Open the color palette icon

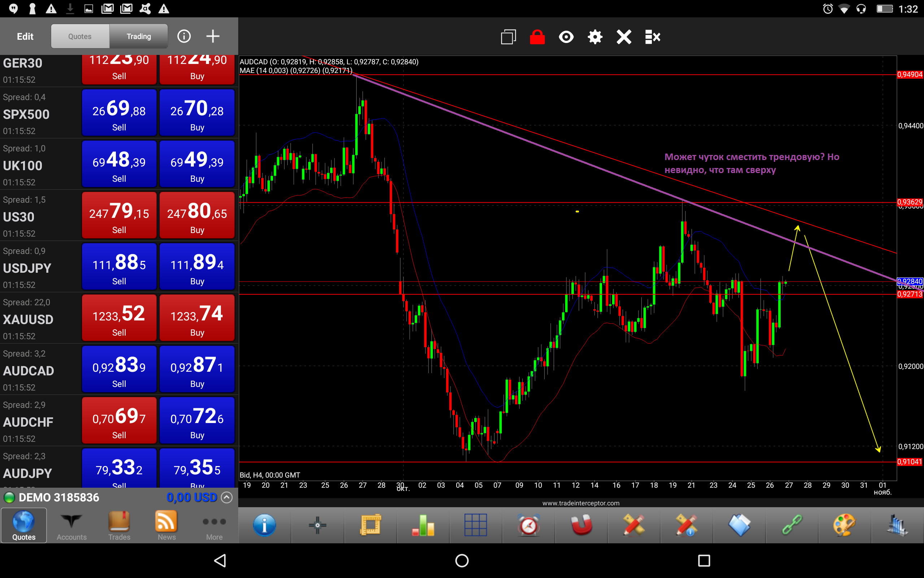[845, 525]
